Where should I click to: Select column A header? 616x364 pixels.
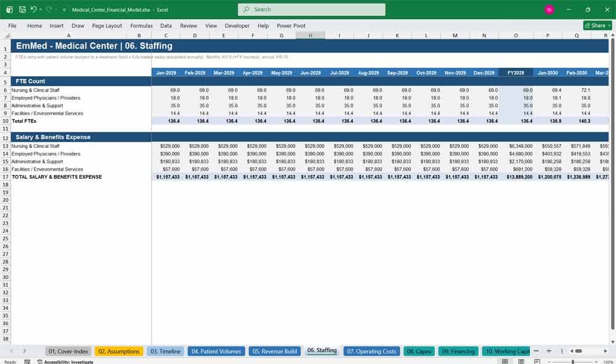coord(68,36)
